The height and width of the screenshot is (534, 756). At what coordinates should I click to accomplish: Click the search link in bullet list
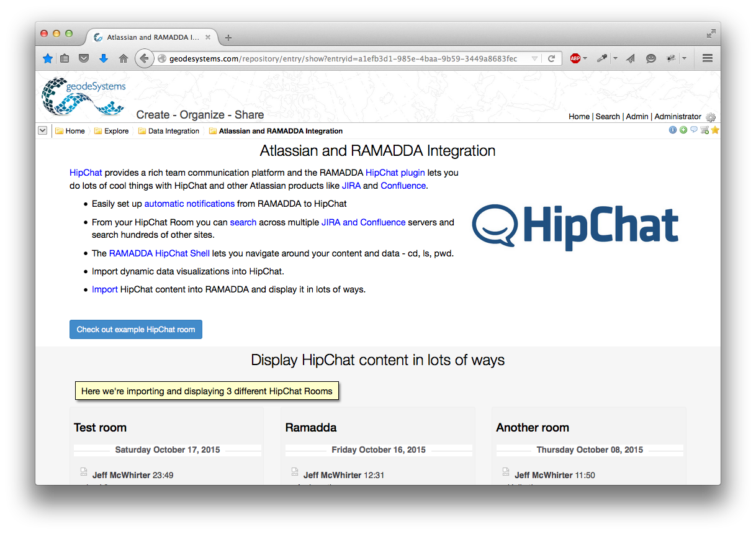coord(243,222)
